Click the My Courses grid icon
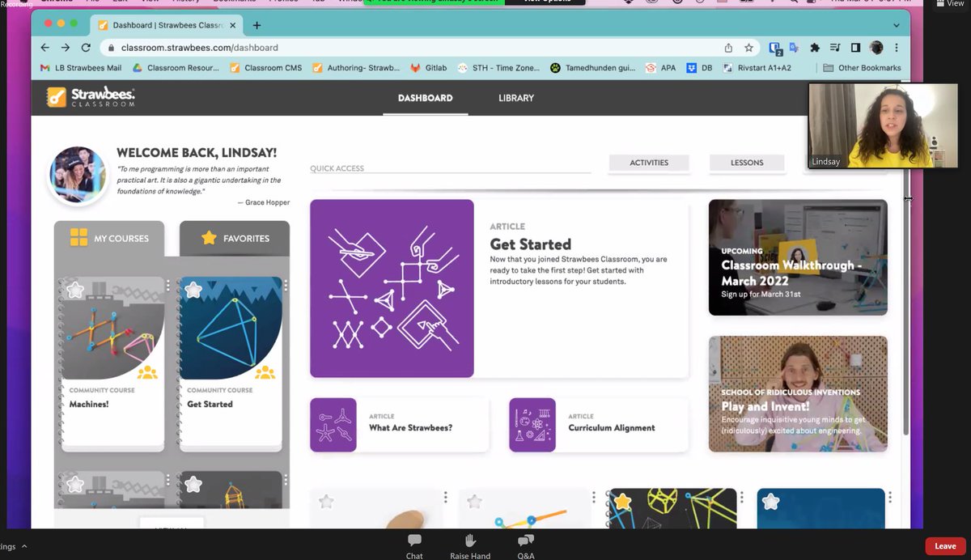Image resolution: width=971 pixels, height=560 pixels. point(78,237)
